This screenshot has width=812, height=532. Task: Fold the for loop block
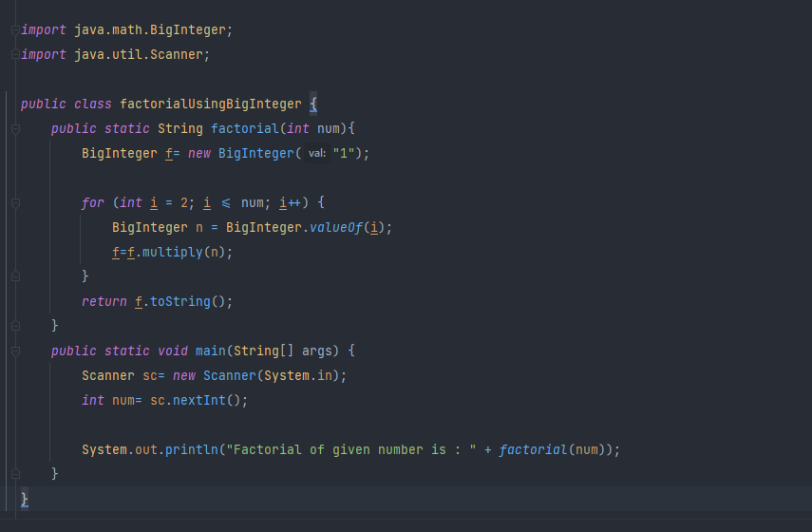[15, 203]
